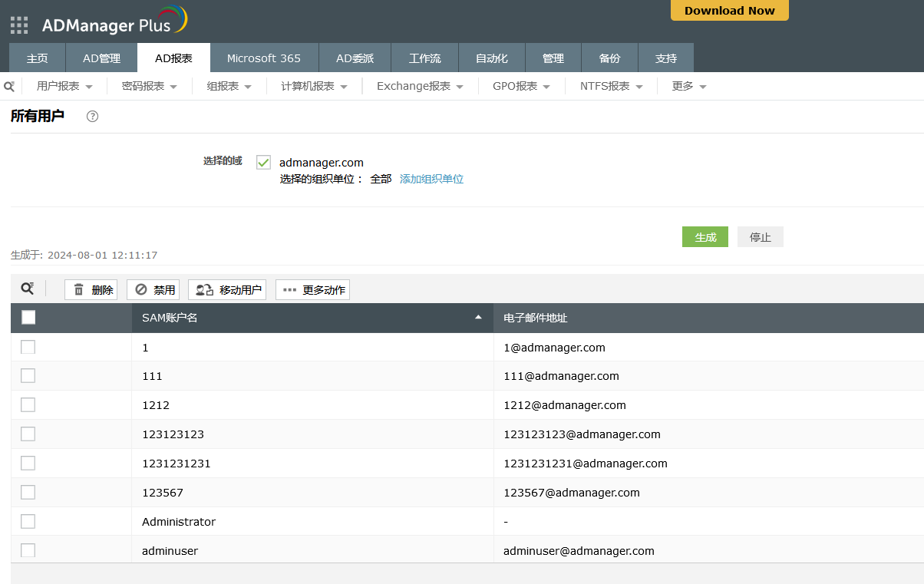The image size is (924, 584).
Task: Click the green 生成 button
Action: pyautogui.click(x=705, y=237)
